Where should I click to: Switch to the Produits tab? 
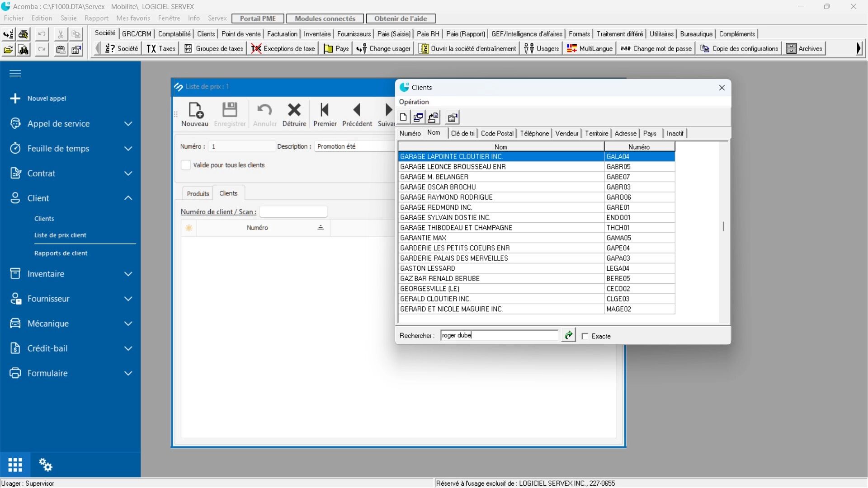coord(198,193)
